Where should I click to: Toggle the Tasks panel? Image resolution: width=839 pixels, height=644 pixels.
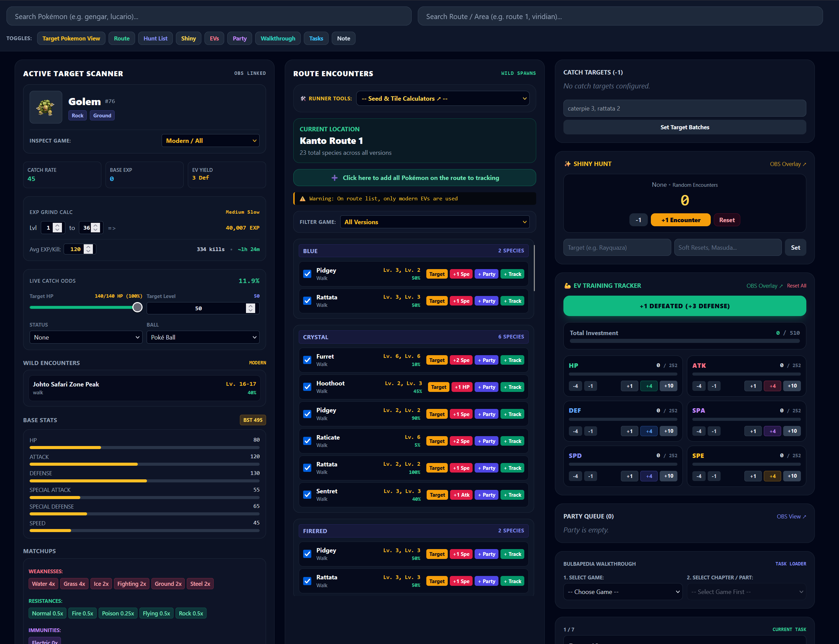tap(316, 38)
